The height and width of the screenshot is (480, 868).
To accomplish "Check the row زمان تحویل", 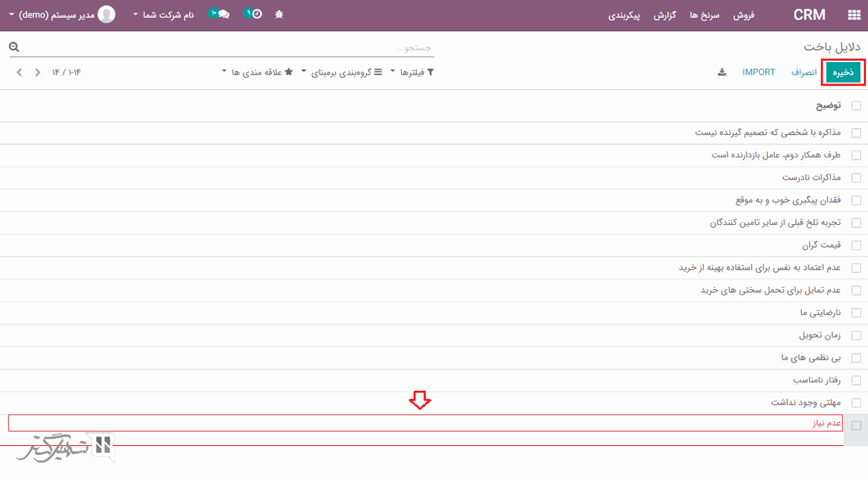I will pyautogui.click(x=856, y=336).
